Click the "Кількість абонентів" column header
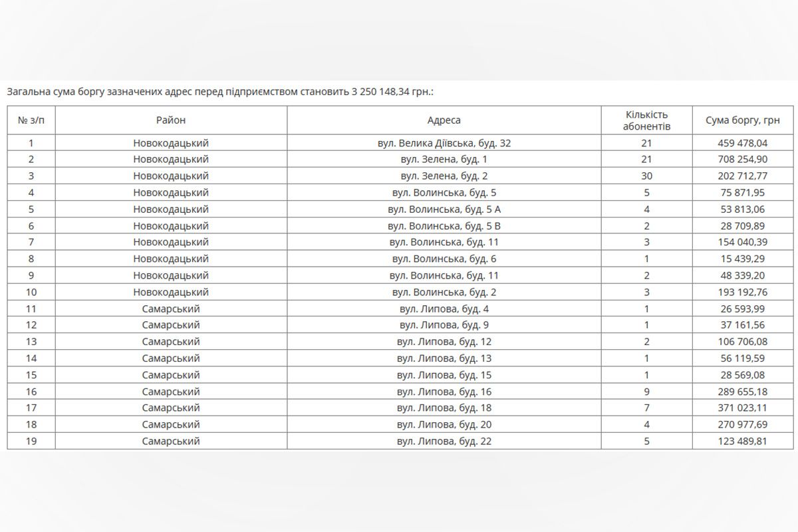Screen dimensions: 798x532 click(x=647, y=120)
